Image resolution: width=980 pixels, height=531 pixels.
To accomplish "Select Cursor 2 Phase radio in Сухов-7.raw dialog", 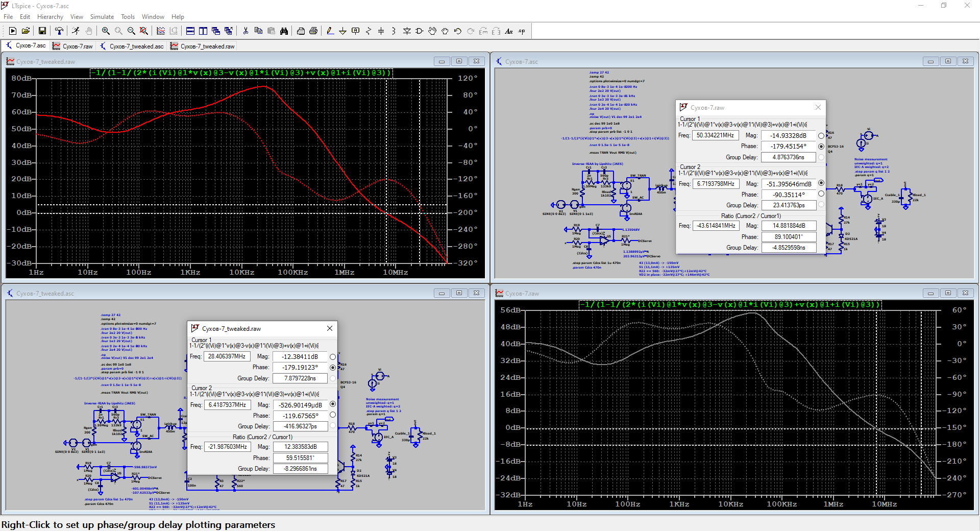I will 821,194.
